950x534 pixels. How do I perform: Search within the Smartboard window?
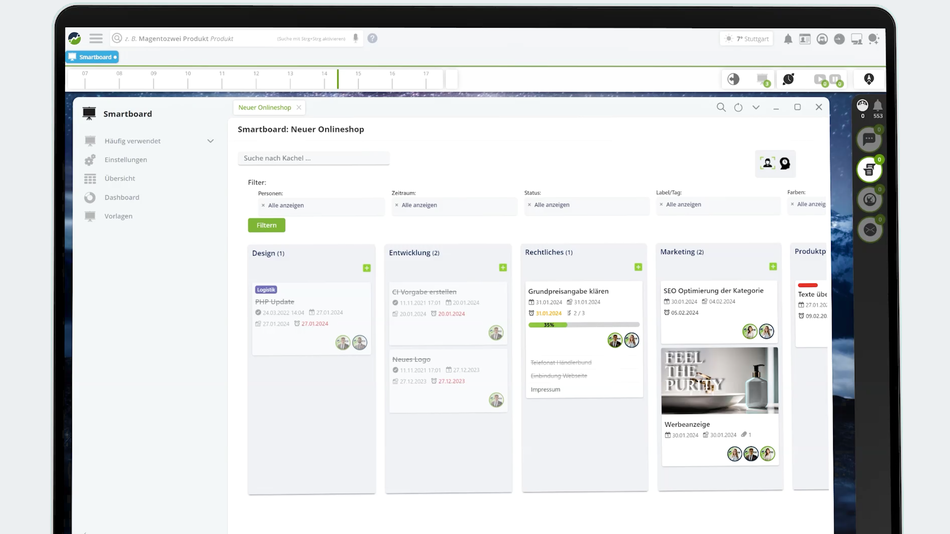point(721,107)
